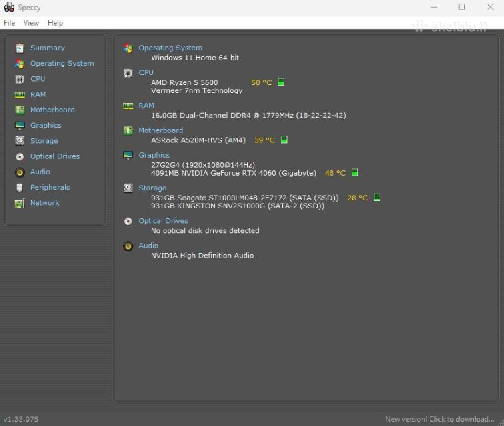Image resolution: width=504 pixels, height=426 pixels.
Task: Click the Audio speaker icon in sidebar
Action: click(x=19, y=172)
